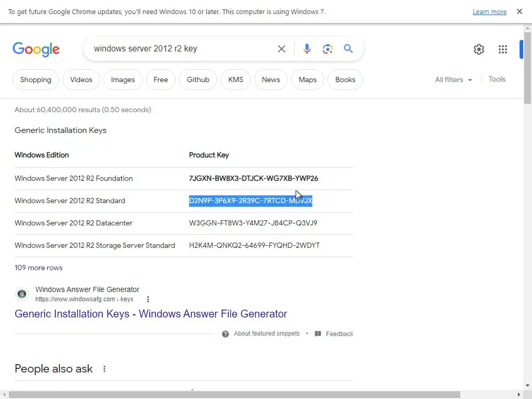Click the Windows Answer File Generator favicon
Image resolution: width=532 pixels, height=399 pixels.
(x=22, y=294)
